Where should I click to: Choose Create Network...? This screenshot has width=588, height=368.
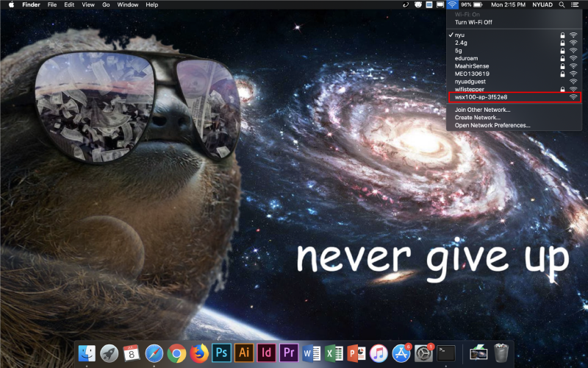coord(514,118)
